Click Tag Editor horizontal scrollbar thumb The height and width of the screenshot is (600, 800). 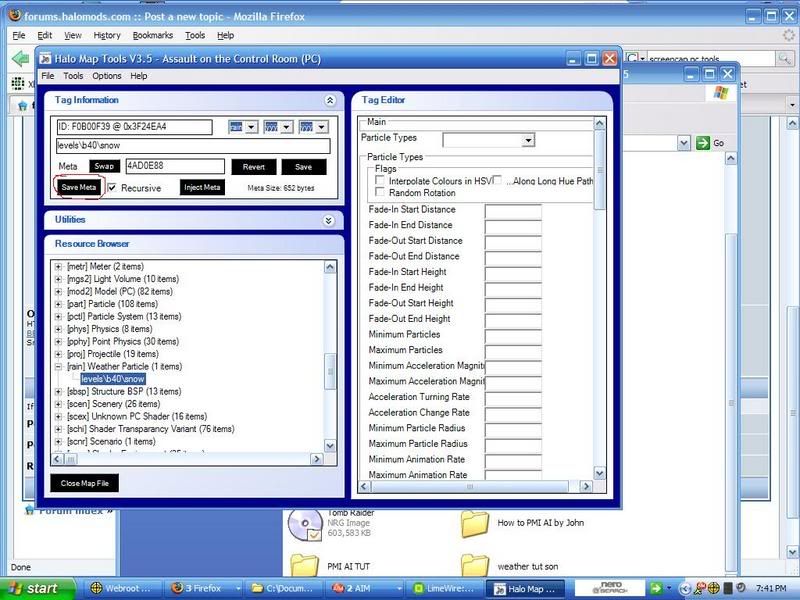[x=469, y=487]
